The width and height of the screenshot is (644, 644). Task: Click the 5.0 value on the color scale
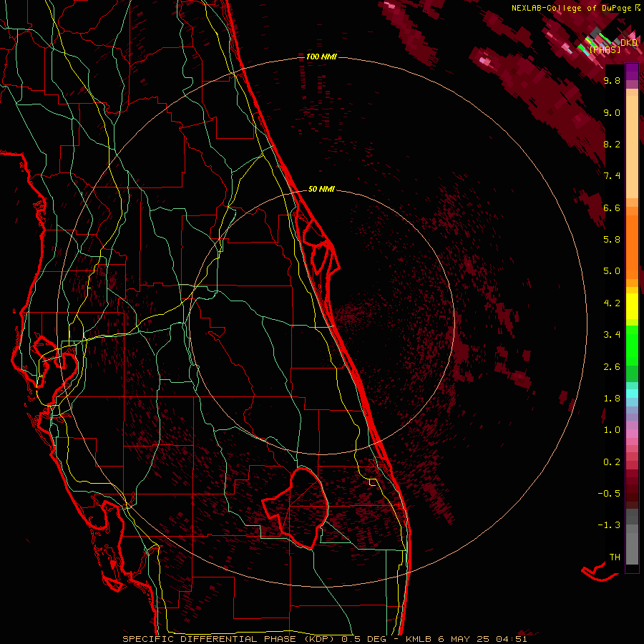pos(612,271)
